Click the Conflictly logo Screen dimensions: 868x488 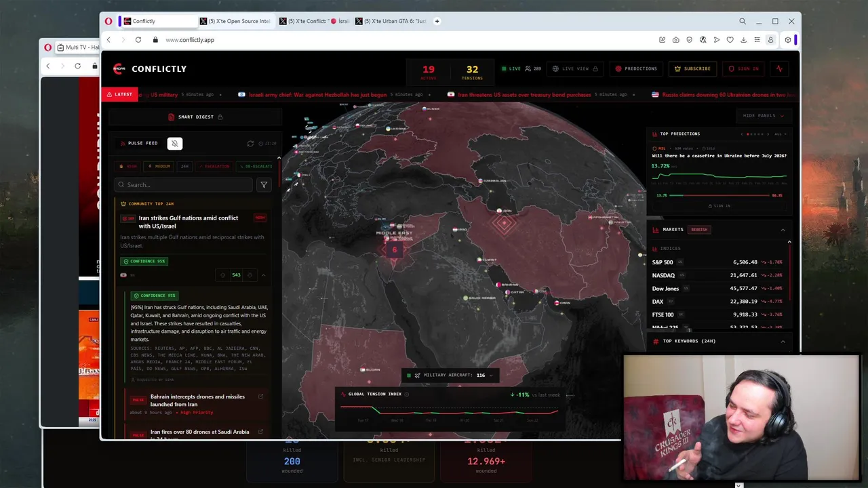click(150, 68)
